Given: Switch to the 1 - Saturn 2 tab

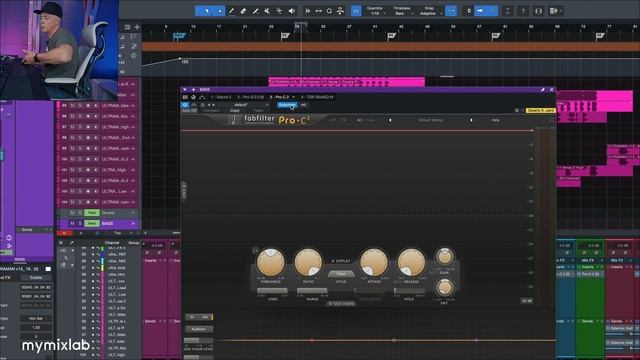Looking at the screenshot, I should coord(221,97).
